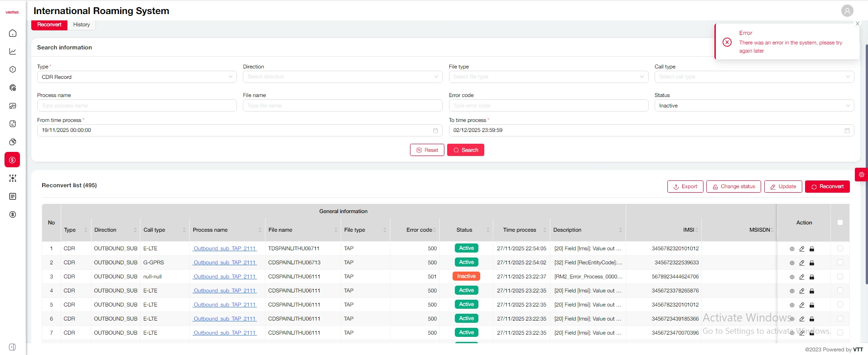The width and height of the screenshot is (868, 355).
Task: Check the checkbox for row 1
Action: point(840,248)
